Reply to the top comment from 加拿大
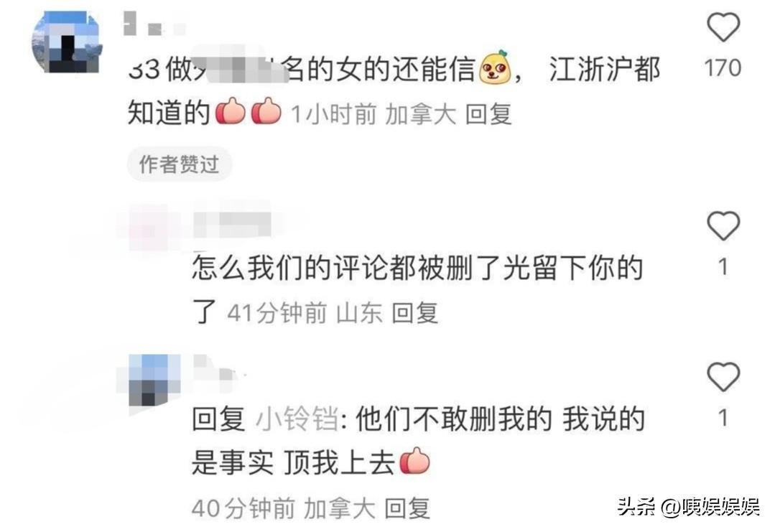 488,114
